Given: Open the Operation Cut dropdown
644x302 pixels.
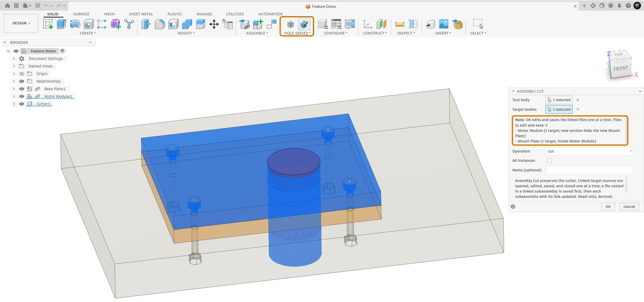Looking at the screenshot, I should 589,151.
